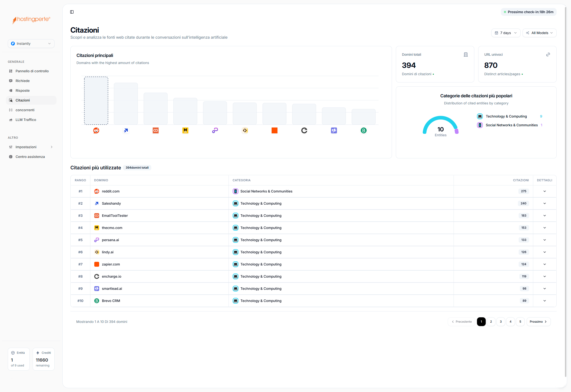Open the 7 days date range dropdown
This screenshot has width=571, height=392.
pyautogui.click(x=505, y=33)
